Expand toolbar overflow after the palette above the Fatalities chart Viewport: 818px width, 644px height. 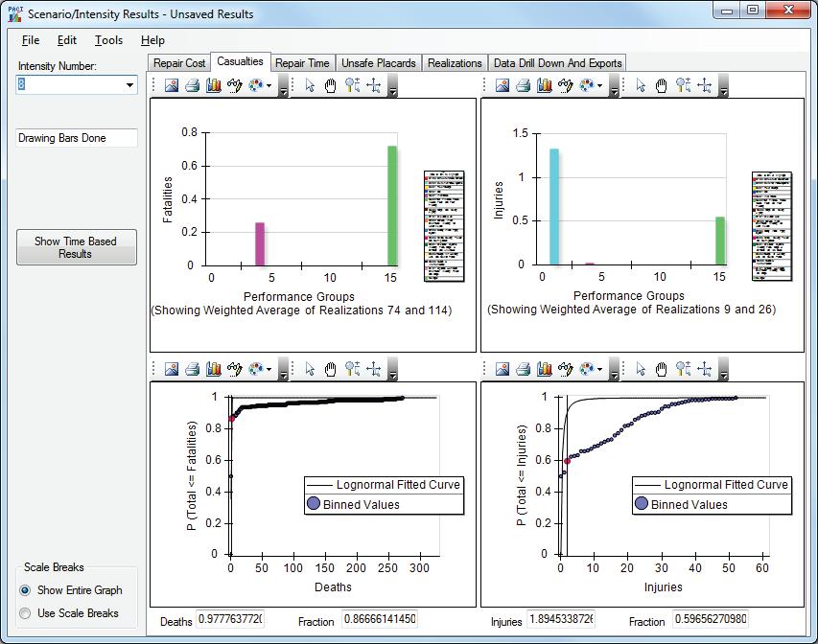pyautogui.click(x=283, y=85)
